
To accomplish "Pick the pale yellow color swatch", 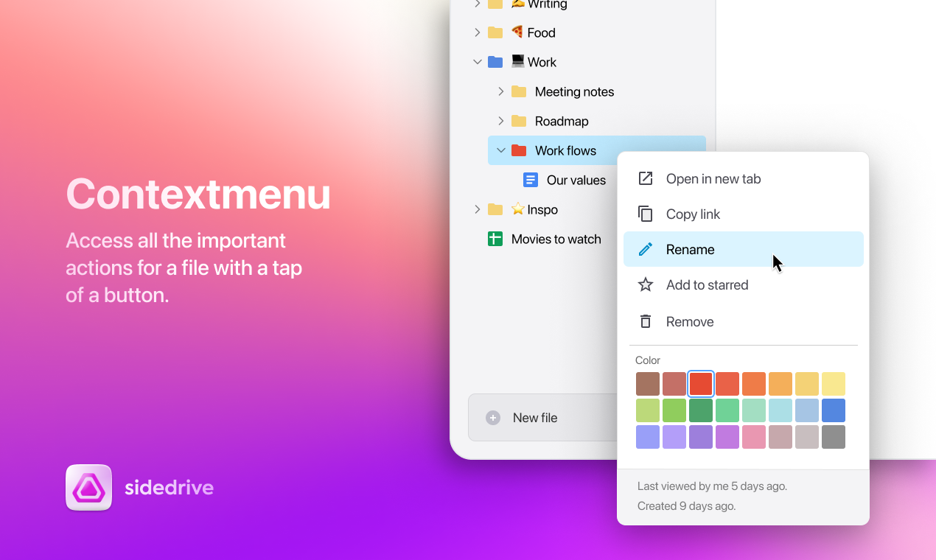I will pyautogui.click(x=834, y=384).
